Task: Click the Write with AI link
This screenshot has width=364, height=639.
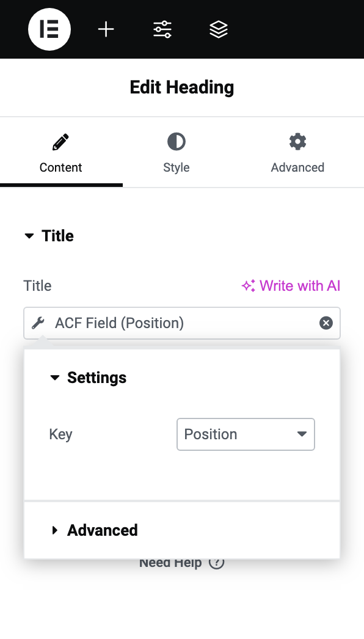Action: (291, 286)
